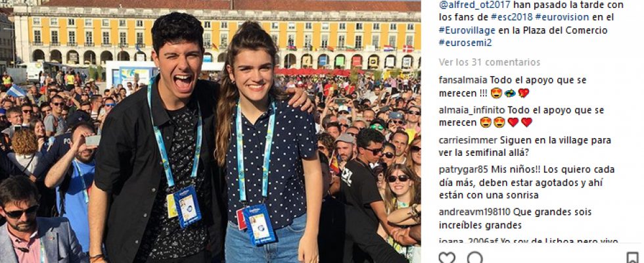Click the woman's blue accreditation badge
Viewport: 644px width, 263px height.
(259, 225)
